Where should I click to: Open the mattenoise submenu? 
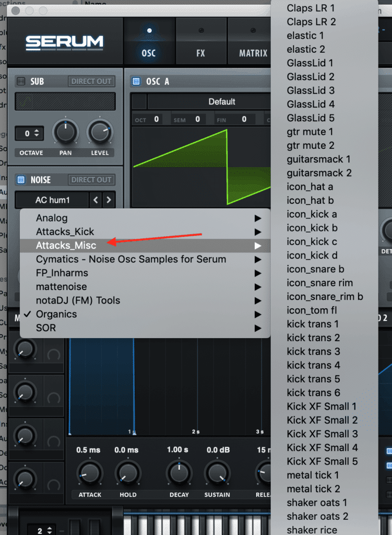coord(145,287)
